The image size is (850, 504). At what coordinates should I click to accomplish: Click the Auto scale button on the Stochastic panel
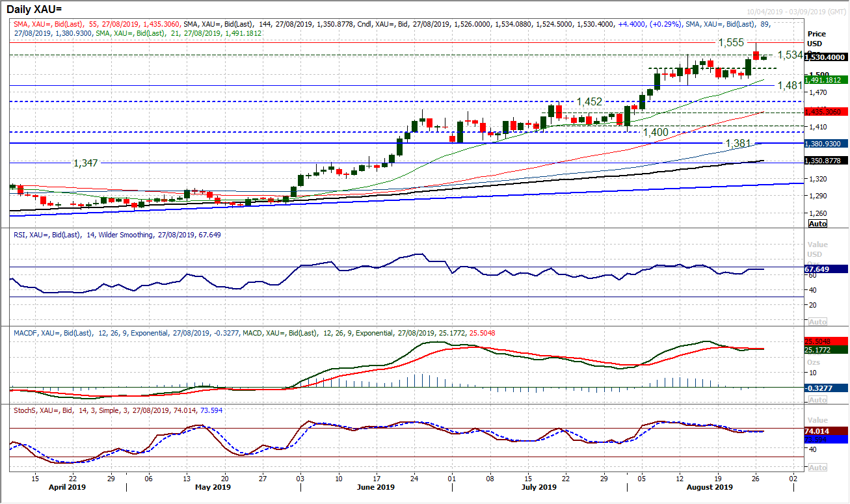click(x=817, y=468)
